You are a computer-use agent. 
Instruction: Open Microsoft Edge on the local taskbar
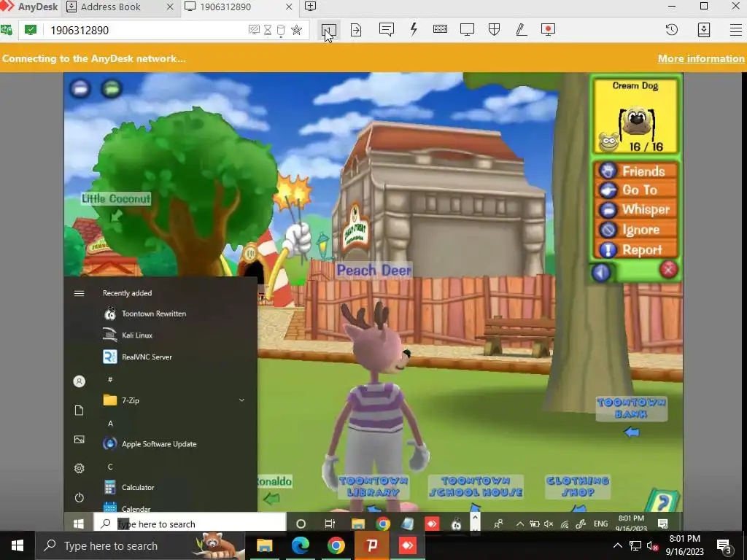(x=301, y=545)
